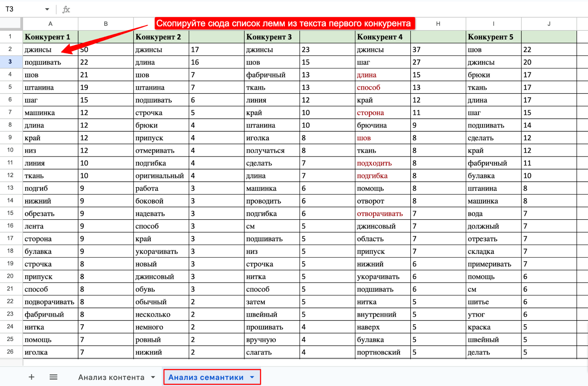588x386 pixels.
Task: Select the несколько cell
Action: (x=161, y=314)
